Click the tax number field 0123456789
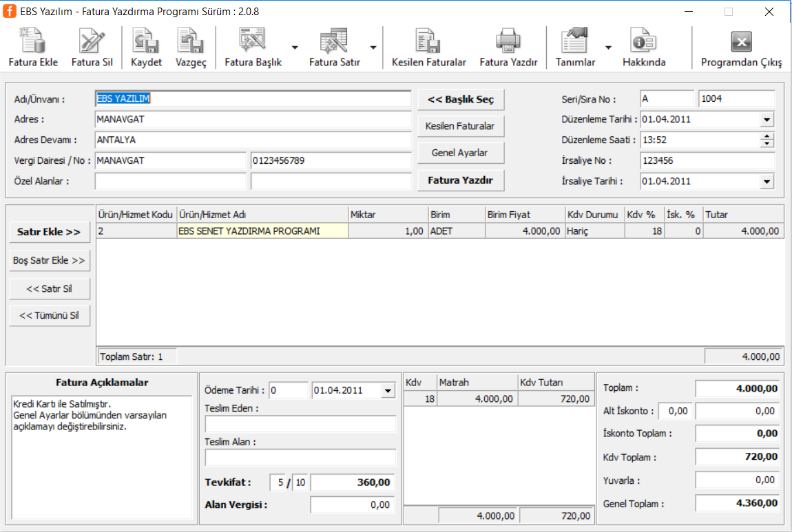792x532 pixels. pos(331,160)
